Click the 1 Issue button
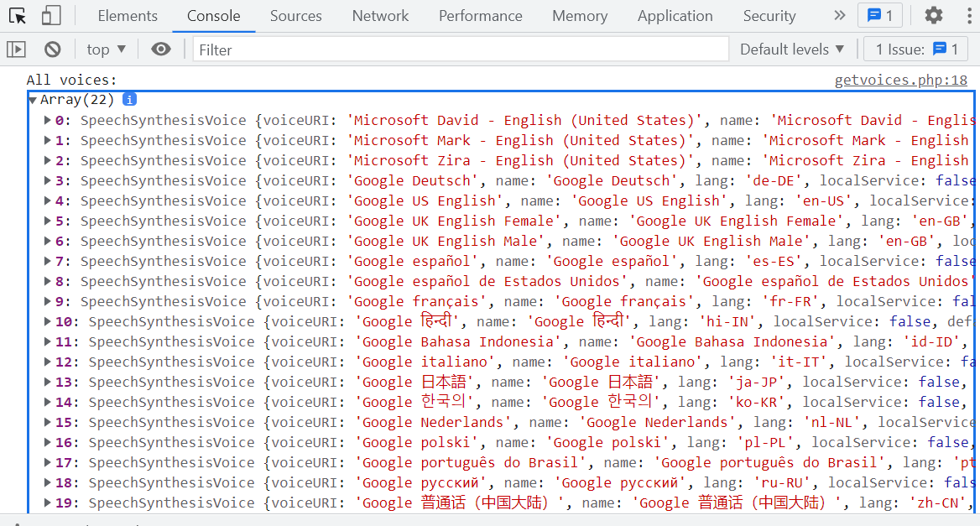Image resolution: width=980 pixels, height=526 pixels. (915, 49)
